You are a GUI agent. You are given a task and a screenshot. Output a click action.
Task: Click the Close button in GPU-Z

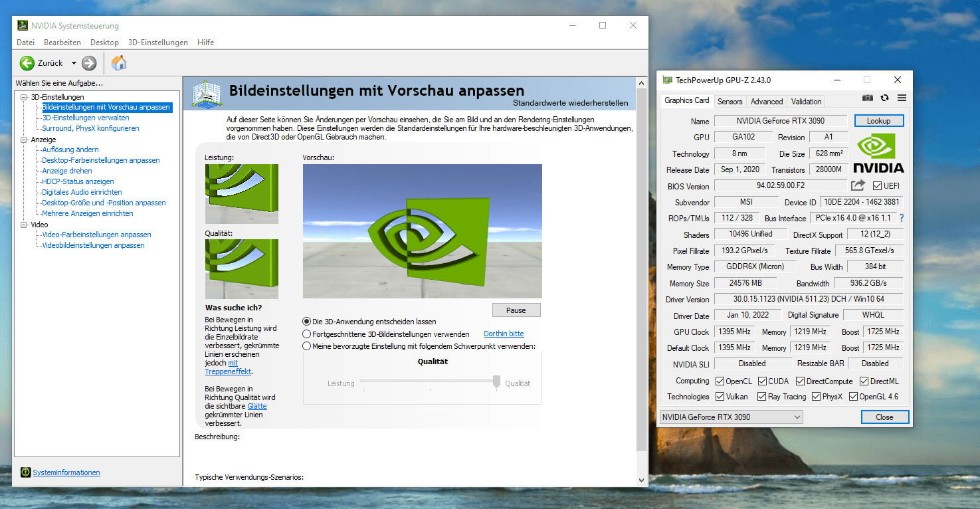pos(884,417)
